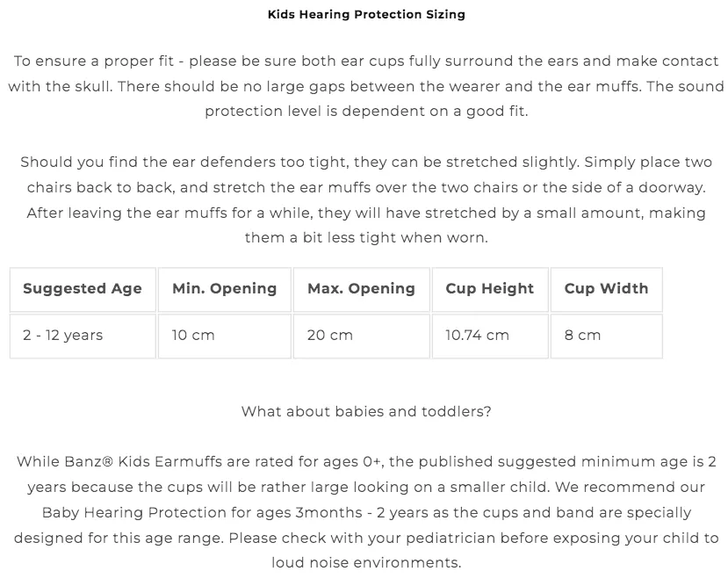Click the Kids Hearing Protection Sizing heading
Image resolution: width=728 pixels, height=586 pixels.
coord(366,14)
